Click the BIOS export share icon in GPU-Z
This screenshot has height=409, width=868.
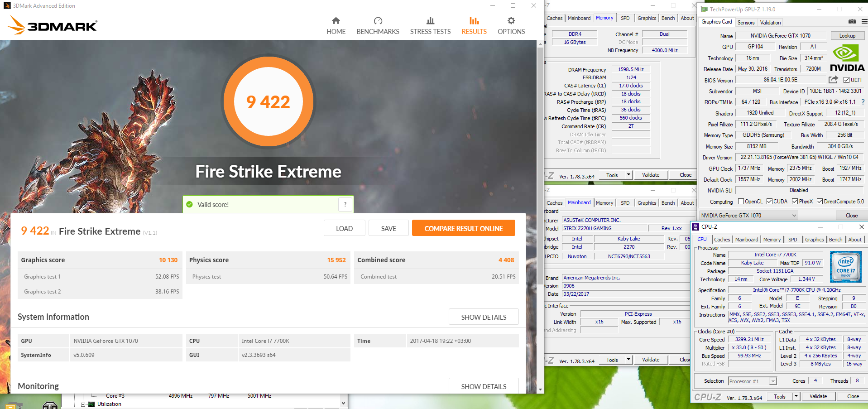point(833,80)
